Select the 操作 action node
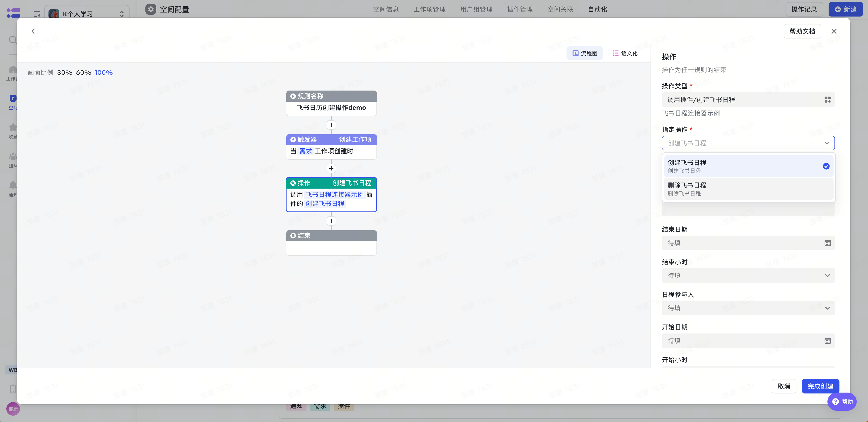Screen dimensions: 868x422 pyautogui.click(x=331, y=195)
